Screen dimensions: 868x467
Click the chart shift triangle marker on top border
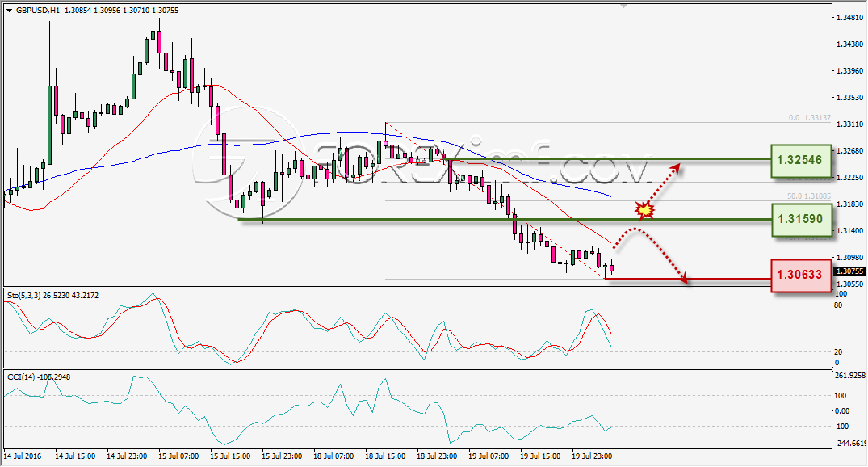tap(624, 6)
